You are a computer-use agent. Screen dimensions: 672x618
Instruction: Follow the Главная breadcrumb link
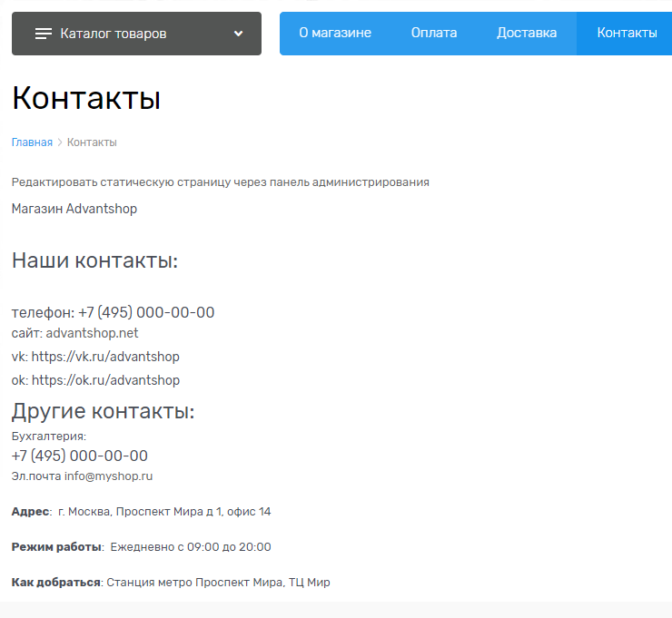[32, 142]
